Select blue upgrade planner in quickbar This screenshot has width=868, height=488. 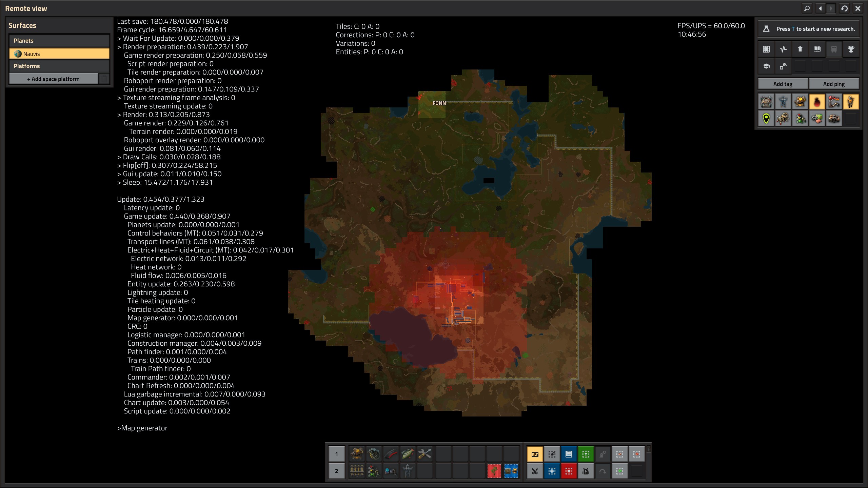pos(511,470)
